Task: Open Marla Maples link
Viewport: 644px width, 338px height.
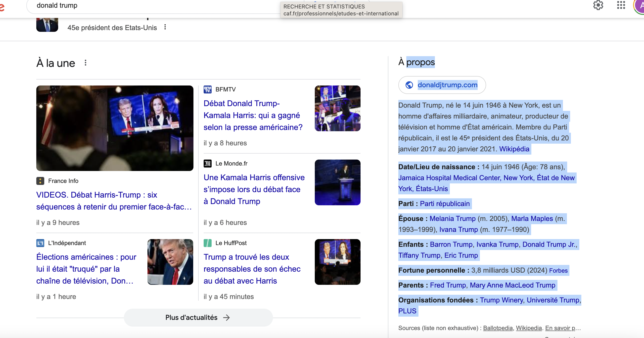Action: pyautogui.click(x=532, y=219)
